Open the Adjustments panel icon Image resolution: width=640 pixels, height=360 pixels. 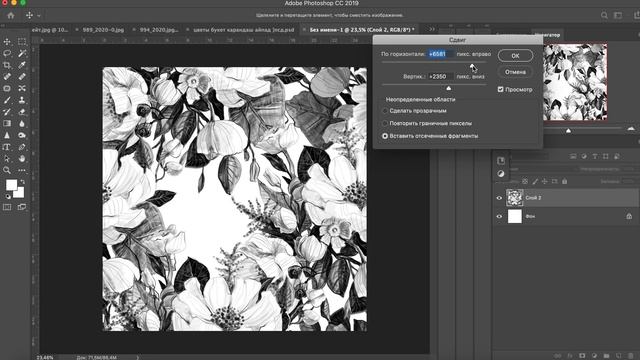(501, 174)
